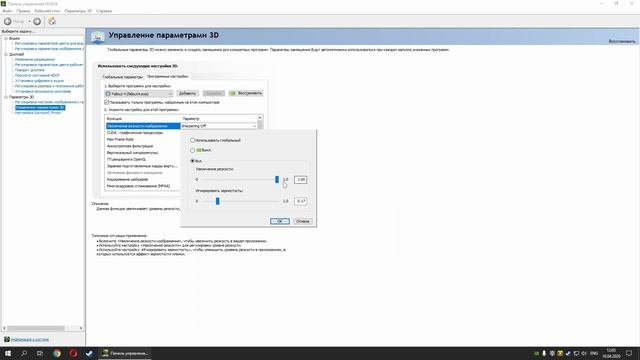Open the Назад button history arrow
640x360 pixels.
29,21
